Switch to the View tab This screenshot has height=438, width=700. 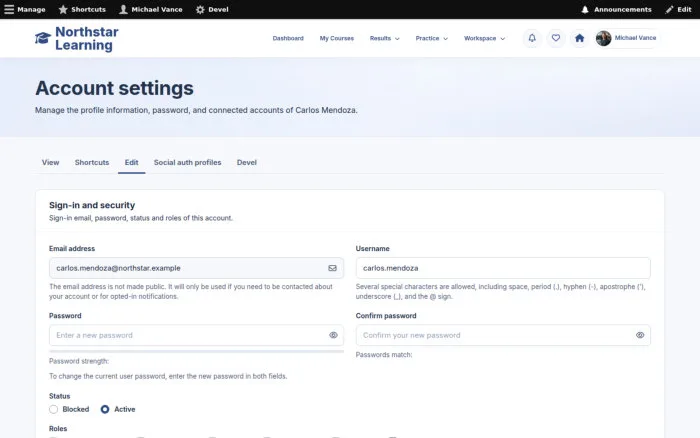[50, 163]
